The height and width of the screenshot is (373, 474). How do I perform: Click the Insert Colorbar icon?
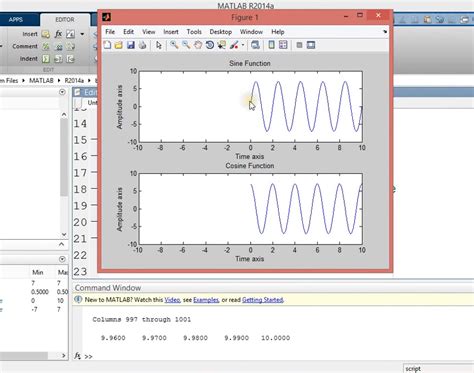tap(271, 45)
